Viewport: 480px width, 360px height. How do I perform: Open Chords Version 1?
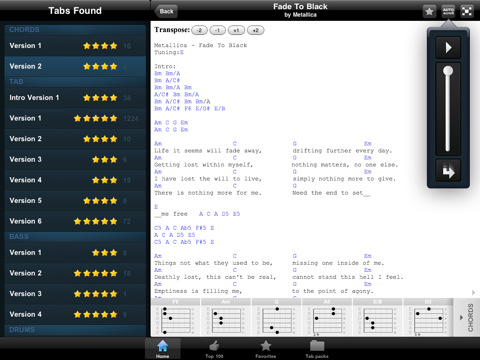pyautogui.click(x=75, y=46)
